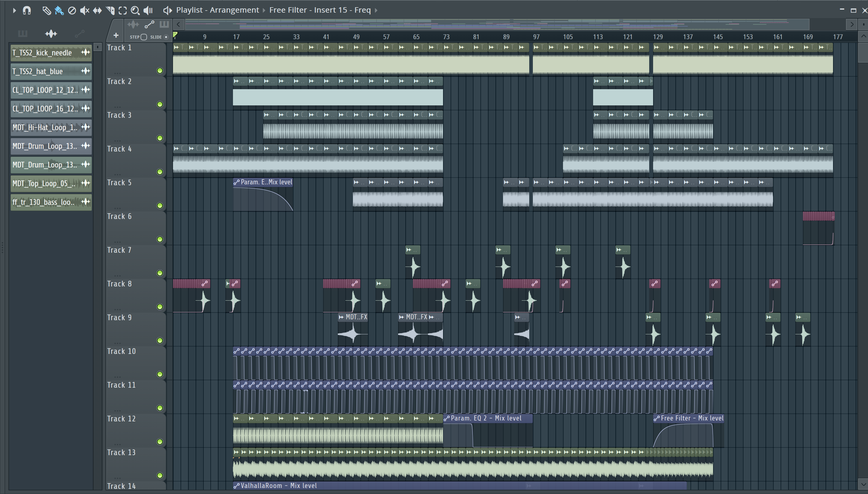Viewport: 868px width, 494px height.
Task: Select 'Free Filter - Insert 15 - Freq' title
Action: [320, 10]
